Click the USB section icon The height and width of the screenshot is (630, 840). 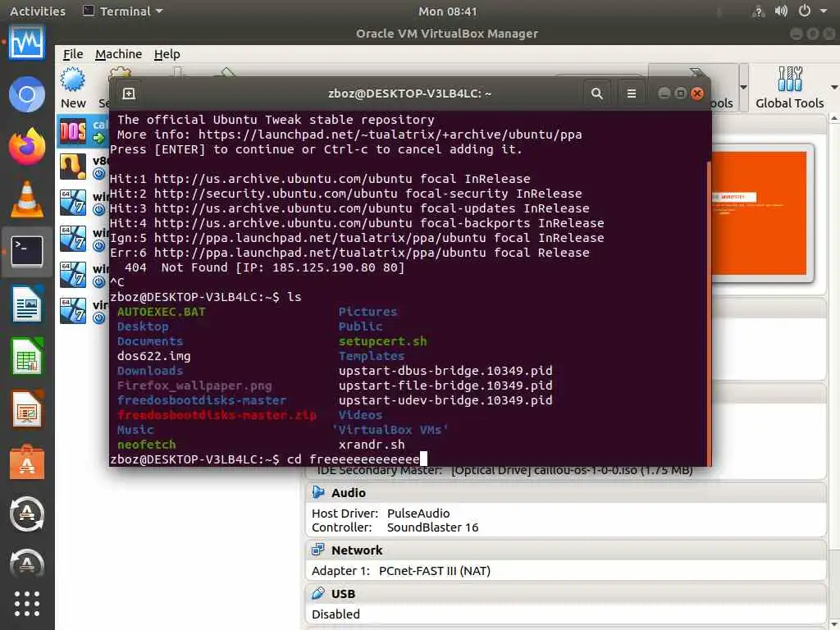(318, 593)
